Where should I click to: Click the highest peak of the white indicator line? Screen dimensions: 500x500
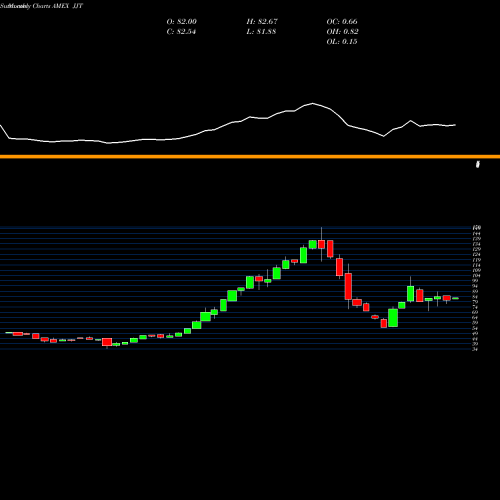(x=313, y=103)
